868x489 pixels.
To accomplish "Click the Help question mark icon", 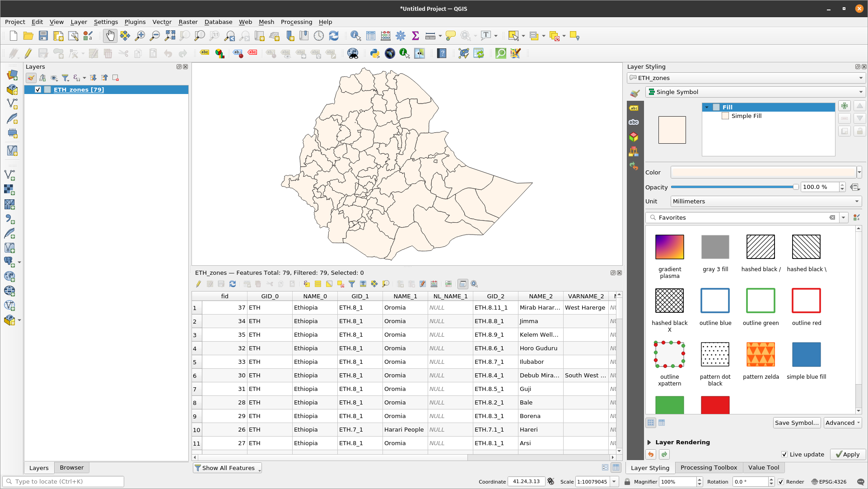I will click(442, 53).
